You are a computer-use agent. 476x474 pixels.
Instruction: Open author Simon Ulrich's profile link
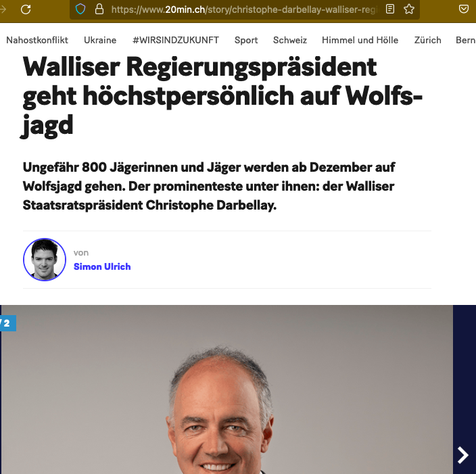pyautogui.click(x=102, y=266)
